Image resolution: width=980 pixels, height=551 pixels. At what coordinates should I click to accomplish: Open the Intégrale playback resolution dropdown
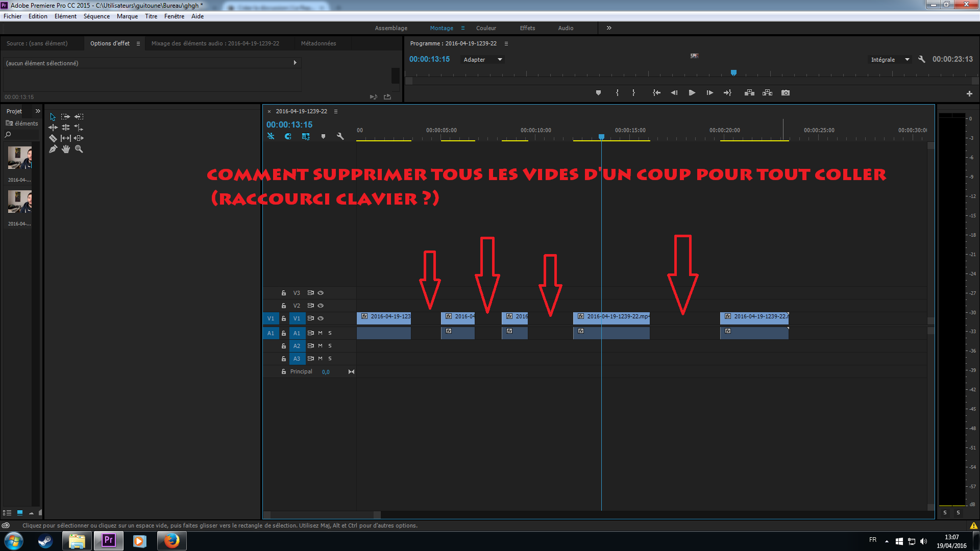pyautogui.click(x=889, y=59)
